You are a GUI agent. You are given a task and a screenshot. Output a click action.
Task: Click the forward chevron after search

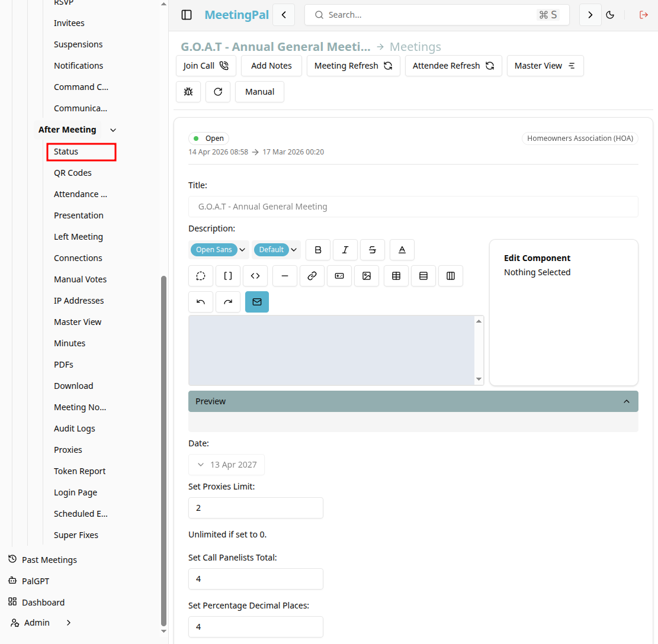(590, 15)
